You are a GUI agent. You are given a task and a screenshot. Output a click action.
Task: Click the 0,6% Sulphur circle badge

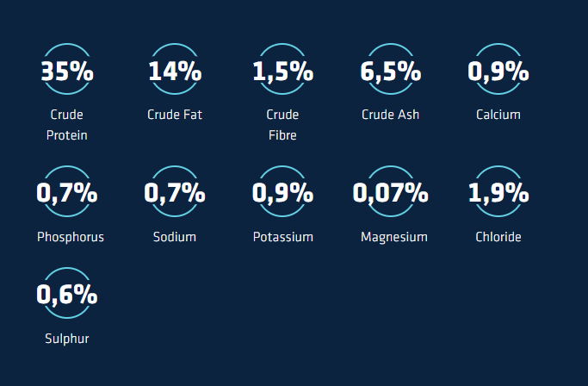click(67, 295)
